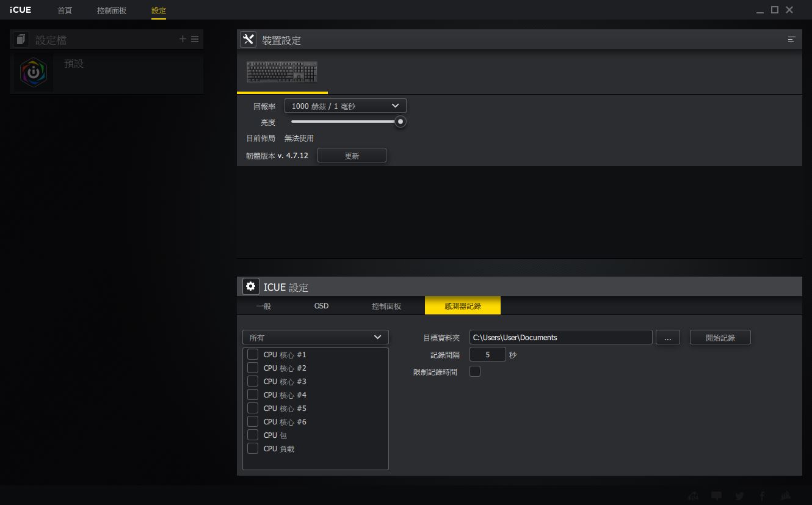Click the ICUE 設定 panel title
The height and width of the screenshot is (505, 812).
(286, 287)
